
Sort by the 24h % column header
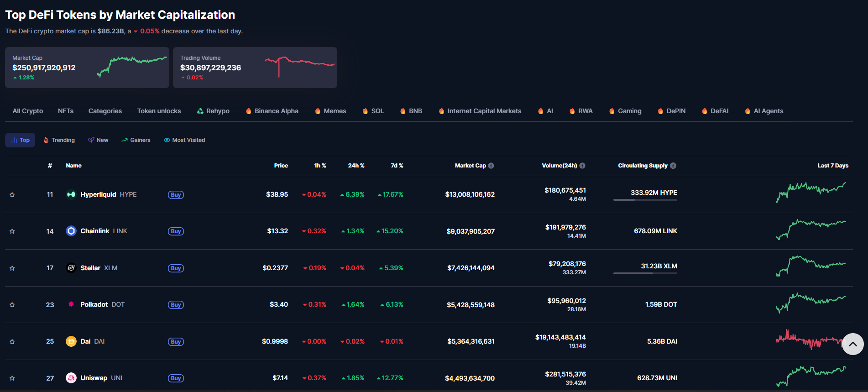[x=356, y=166]
